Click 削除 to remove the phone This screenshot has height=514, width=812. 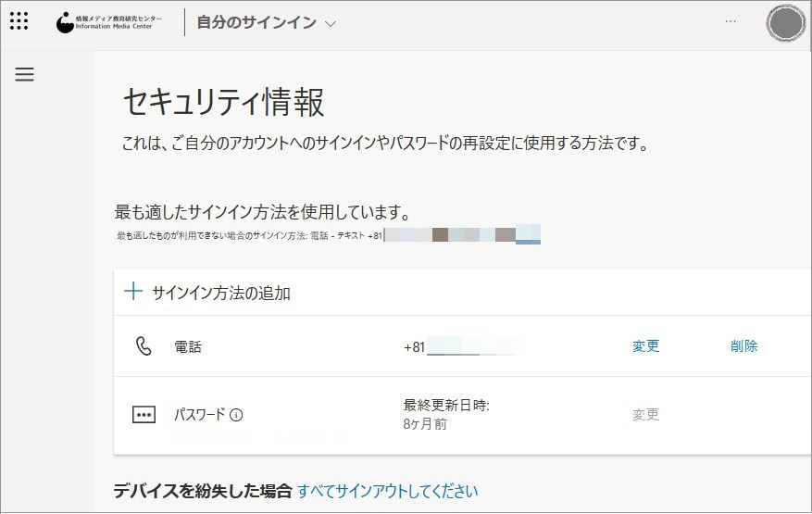(743, 346)
